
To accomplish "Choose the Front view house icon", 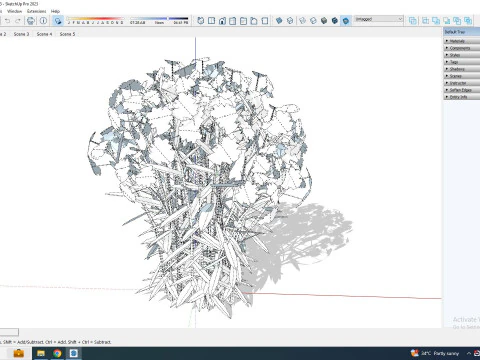I will (x=222, y=21).
